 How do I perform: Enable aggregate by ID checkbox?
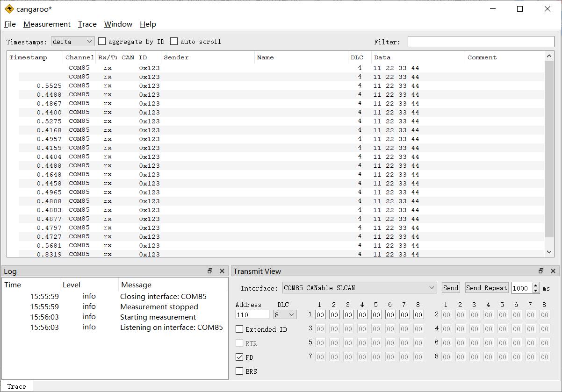[x=102, y=41]
